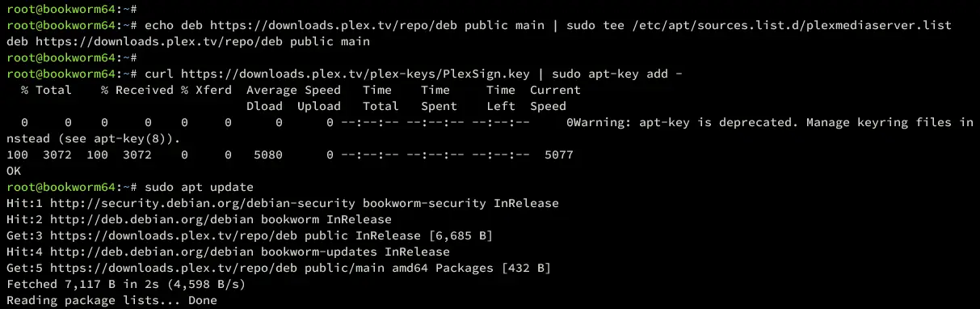Click the '% Total' column header
The image size is (980, 309).
tap(47, 91)
